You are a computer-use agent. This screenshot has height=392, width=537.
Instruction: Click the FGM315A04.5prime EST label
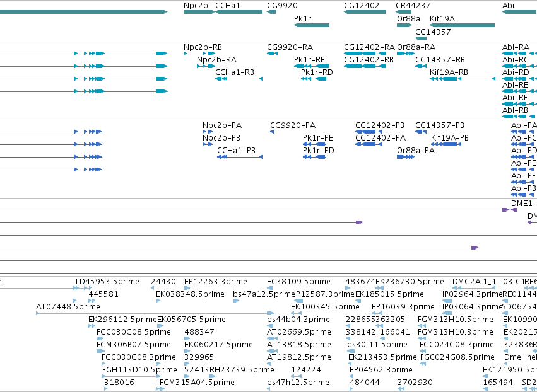(198, 383)
